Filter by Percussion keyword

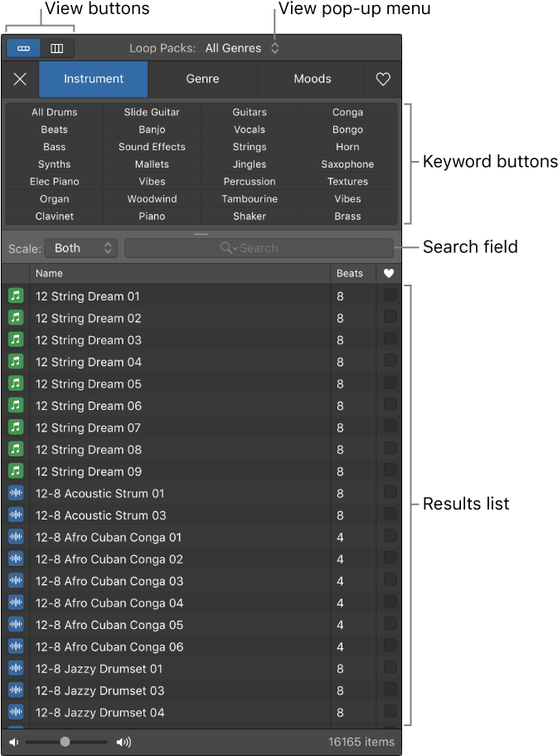point(250,181)
